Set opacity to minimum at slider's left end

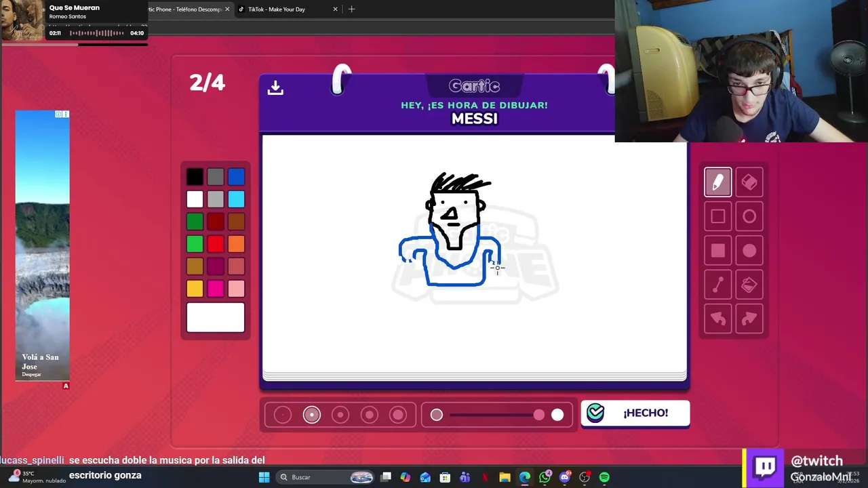pos(437,415)
